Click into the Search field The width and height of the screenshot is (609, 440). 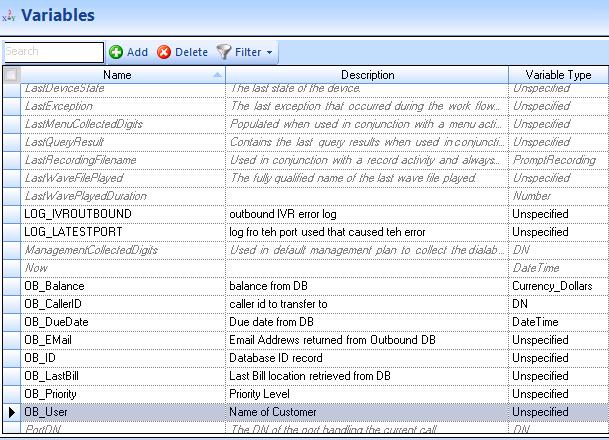pyautogui.click(x=54, y=52)
